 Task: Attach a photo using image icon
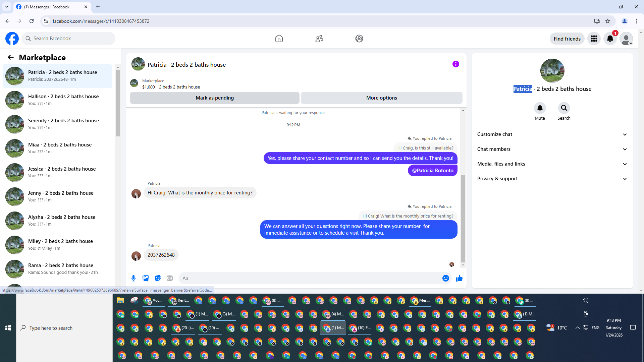coord(146,278)
